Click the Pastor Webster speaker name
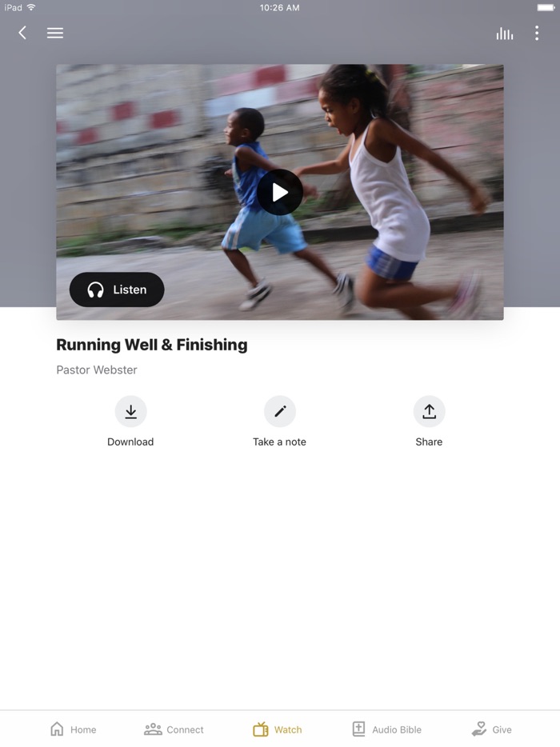560x747 pixels. point(97,370)
